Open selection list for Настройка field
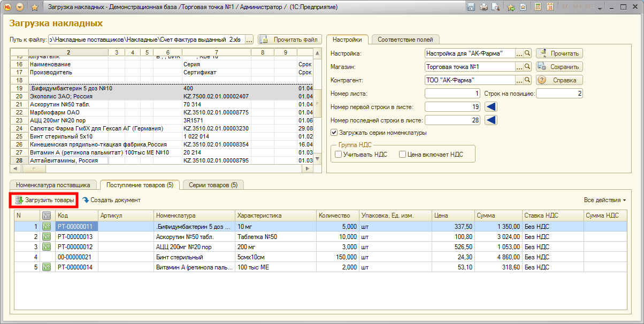 (x=519, y=53)
